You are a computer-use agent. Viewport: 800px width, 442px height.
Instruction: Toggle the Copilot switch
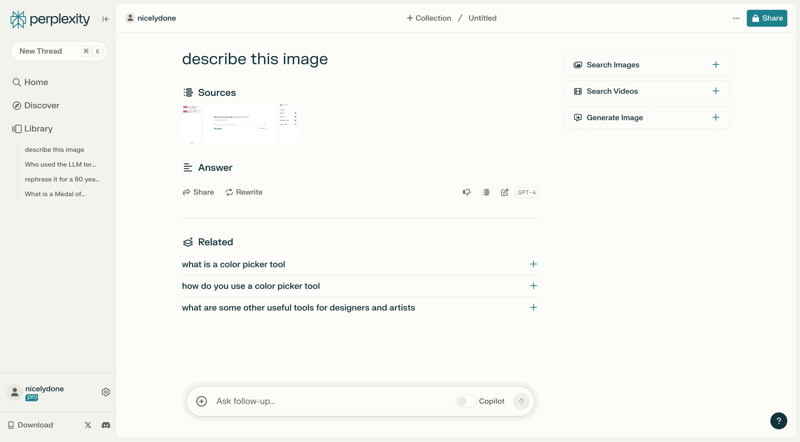[466, 401]
